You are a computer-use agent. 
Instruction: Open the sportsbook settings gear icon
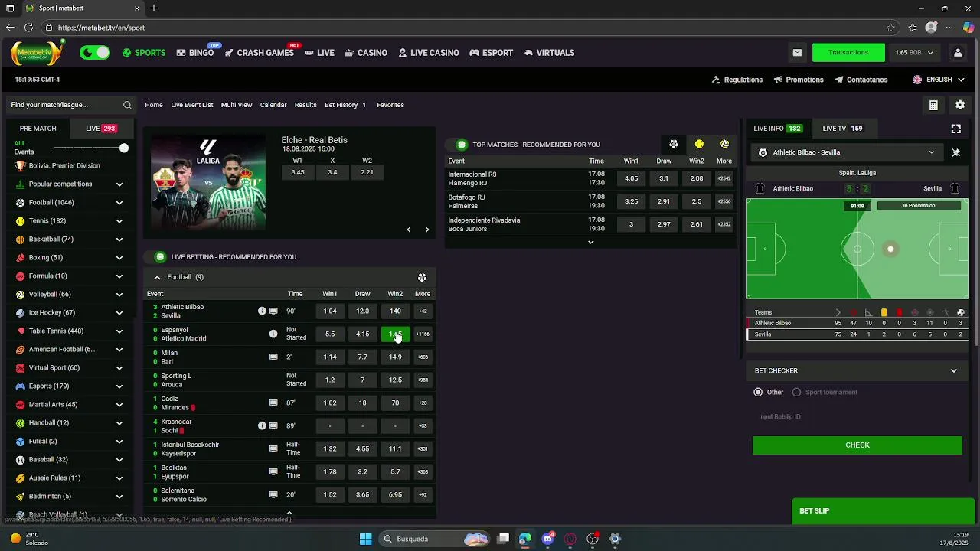tap(960, 106)
